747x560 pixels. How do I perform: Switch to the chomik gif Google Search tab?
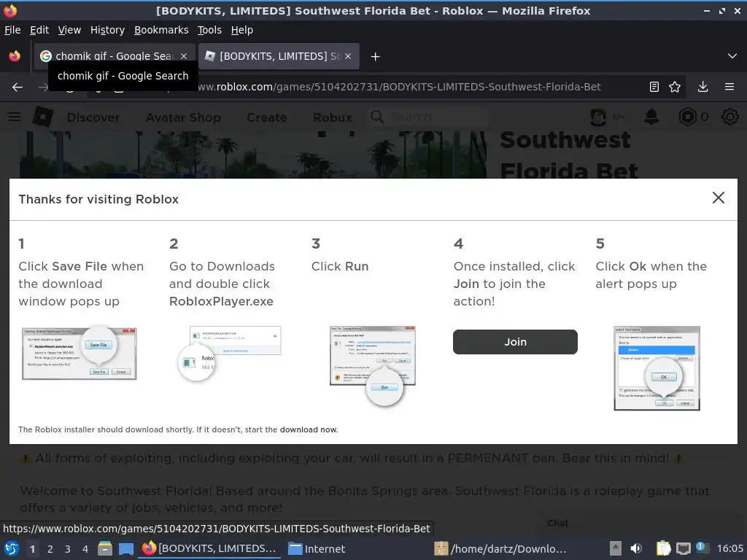[115, 56]
